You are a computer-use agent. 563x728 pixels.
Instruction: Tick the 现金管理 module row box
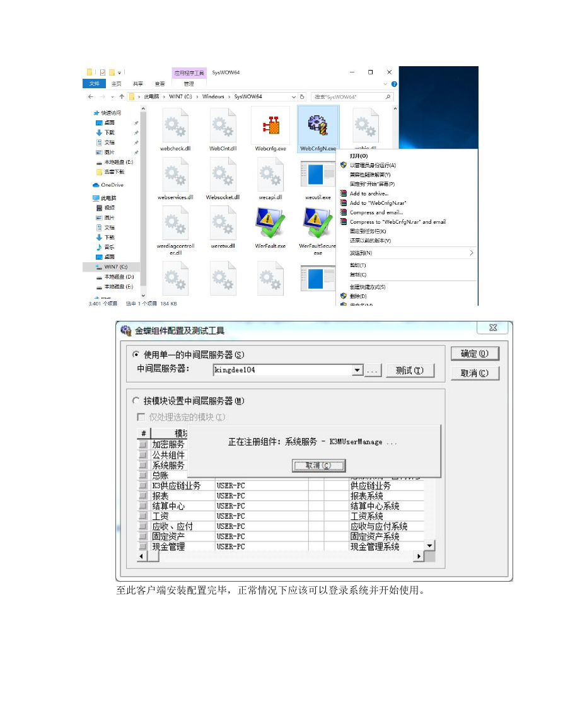(x=143, y=546)
